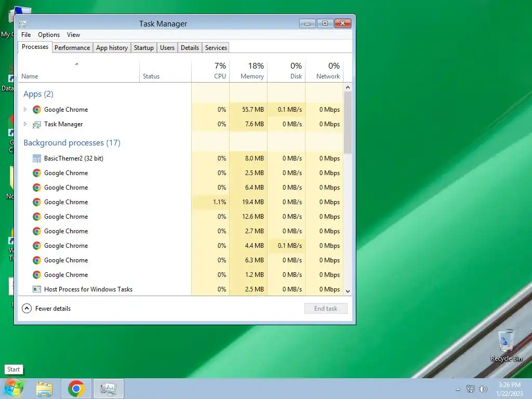The height and width of the screenshot is (399, 532).
Task: Sort processes by Disk column
Action: [x=286, y=71]
